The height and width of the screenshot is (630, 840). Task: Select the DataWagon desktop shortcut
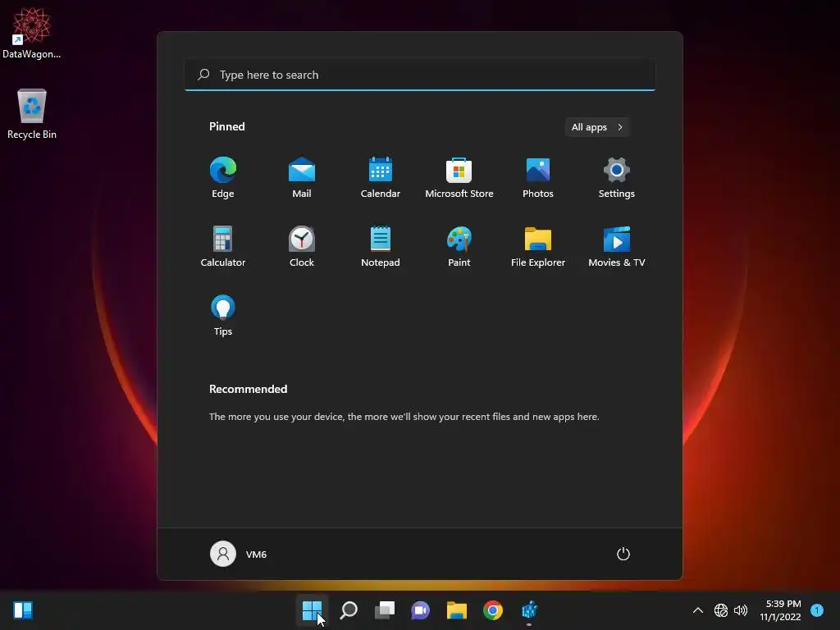[32, 33]
